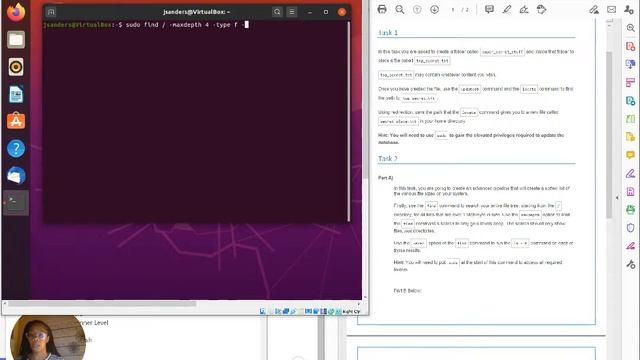Select the sign document pen tool
Viewport: 640px width, 360px height.
click(524, 9)
